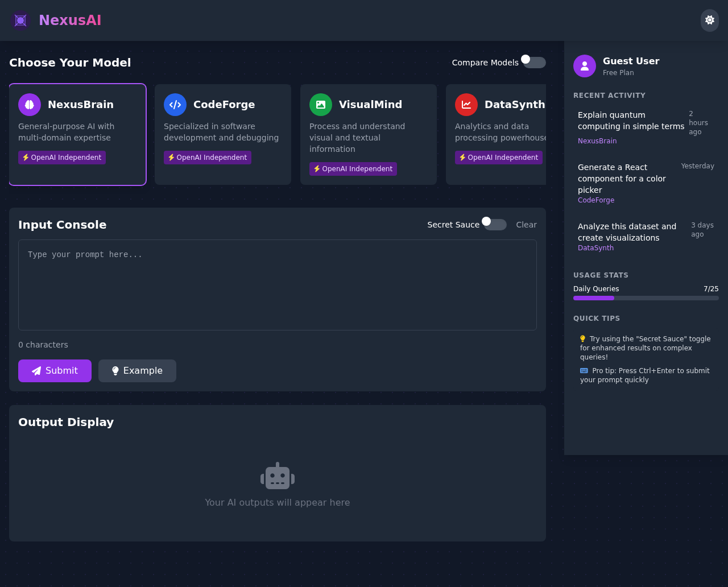Viewport: 728px width, 587px height.
Task: Open NexusBrain link under quantum computing activity
Action: click(597, 140)
